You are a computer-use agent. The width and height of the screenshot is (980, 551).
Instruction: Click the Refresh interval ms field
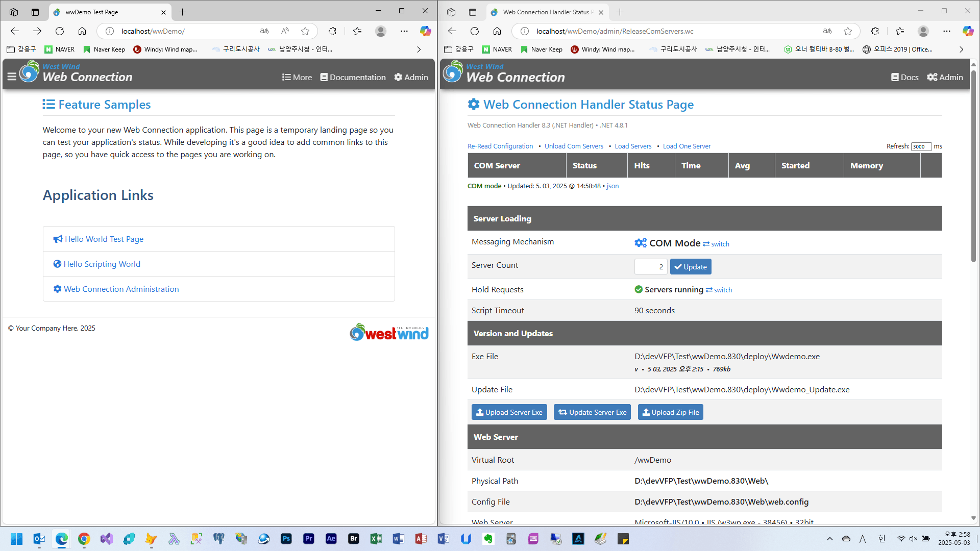[921, 146]
